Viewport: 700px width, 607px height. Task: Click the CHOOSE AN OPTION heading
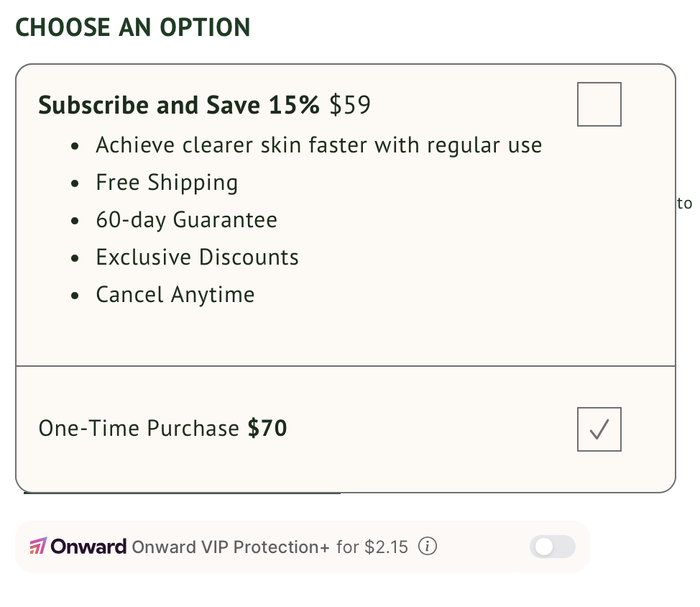[133, 27]
